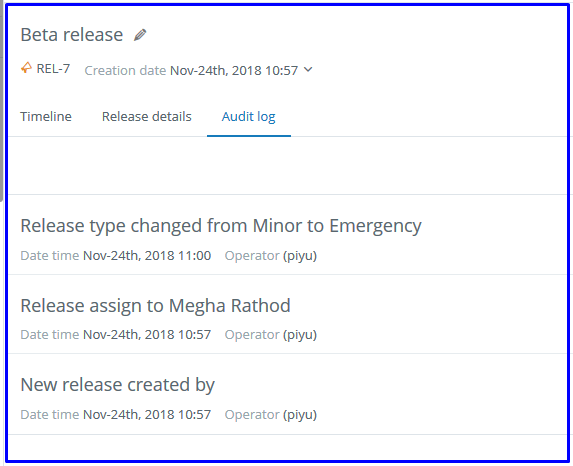The image size is (573, 466).
Task: Expand the Creation date chevron dropdown
Action: coord(308,69)
